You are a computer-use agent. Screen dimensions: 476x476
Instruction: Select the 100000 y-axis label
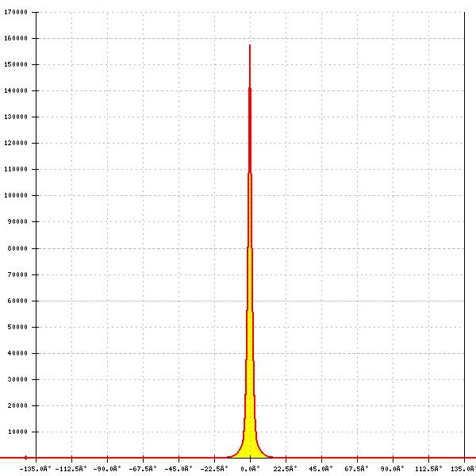(x=16, y=195)
